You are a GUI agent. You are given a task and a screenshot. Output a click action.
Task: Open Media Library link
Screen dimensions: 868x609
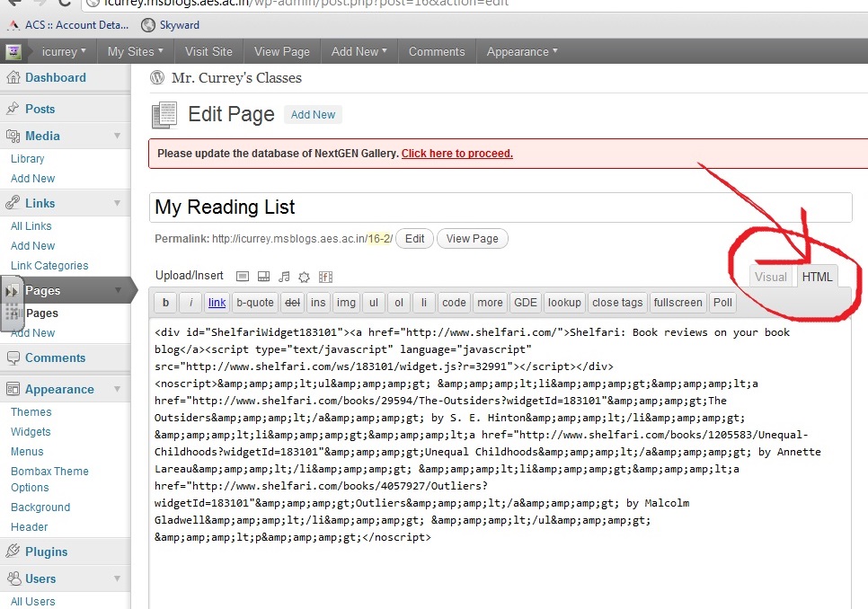27,159
